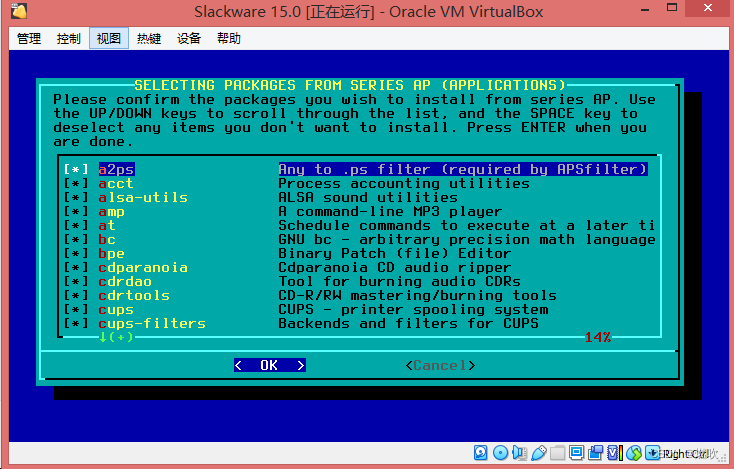Click the CPU virtualization status icon
This screenshot has height=469, width=734.
tap(615, 453)
